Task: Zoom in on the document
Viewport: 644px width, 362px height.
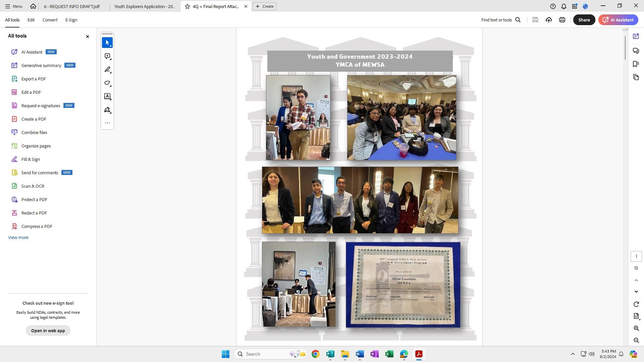Action: tap(636, 328)
